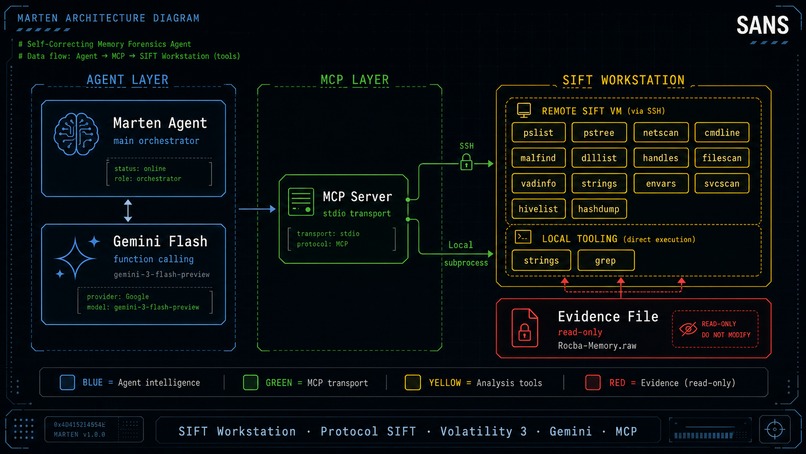Click the crosshair target icon in footer
Image resolution: width=806 pixels, height=454 pixels.
click(775, 429)
